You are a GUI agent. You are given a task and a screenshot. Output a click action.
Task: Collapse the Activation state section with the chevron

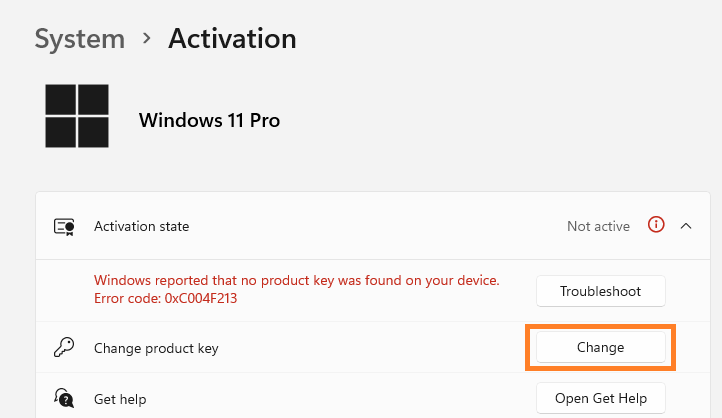[686, 226]
